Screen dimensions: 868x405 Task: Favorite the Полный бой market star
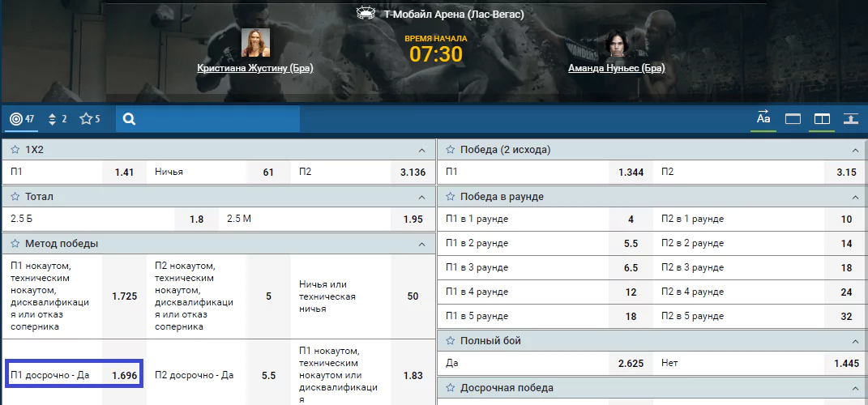tap(451, 341)
